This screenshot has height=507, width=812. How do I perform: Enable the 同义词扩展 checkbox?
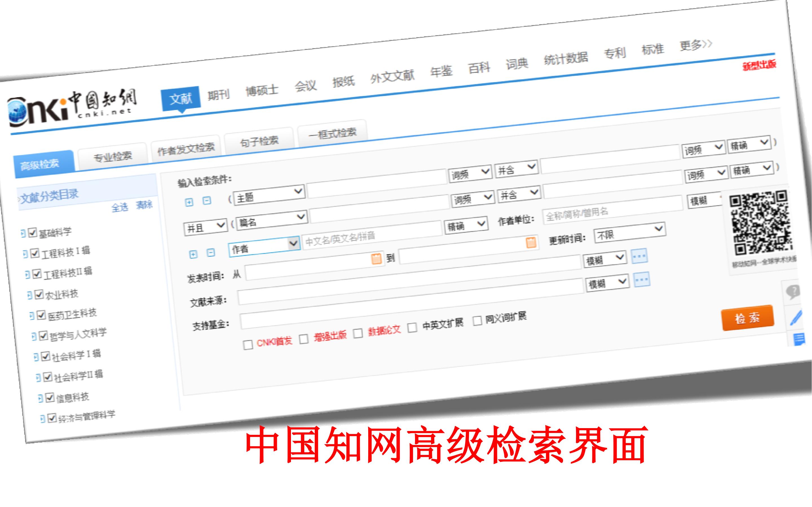tap(477, 321)
